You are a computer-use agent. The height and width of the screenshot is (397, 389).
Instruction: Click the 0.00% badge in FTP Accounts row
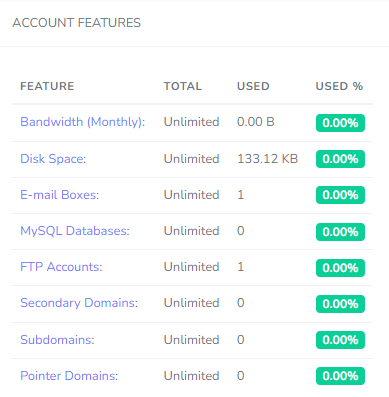tap(340, 268)
